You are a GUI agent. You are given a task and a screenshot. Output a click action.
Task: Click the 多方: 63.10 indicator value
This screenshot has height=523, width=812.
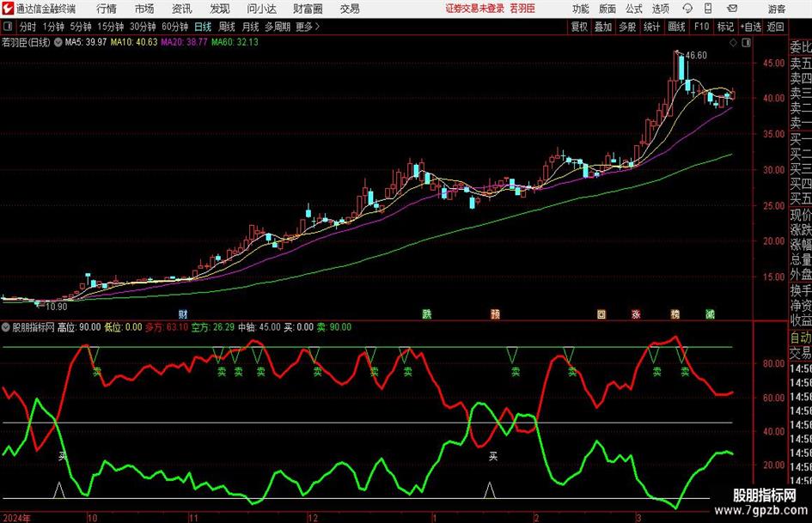tap(166, 327)
